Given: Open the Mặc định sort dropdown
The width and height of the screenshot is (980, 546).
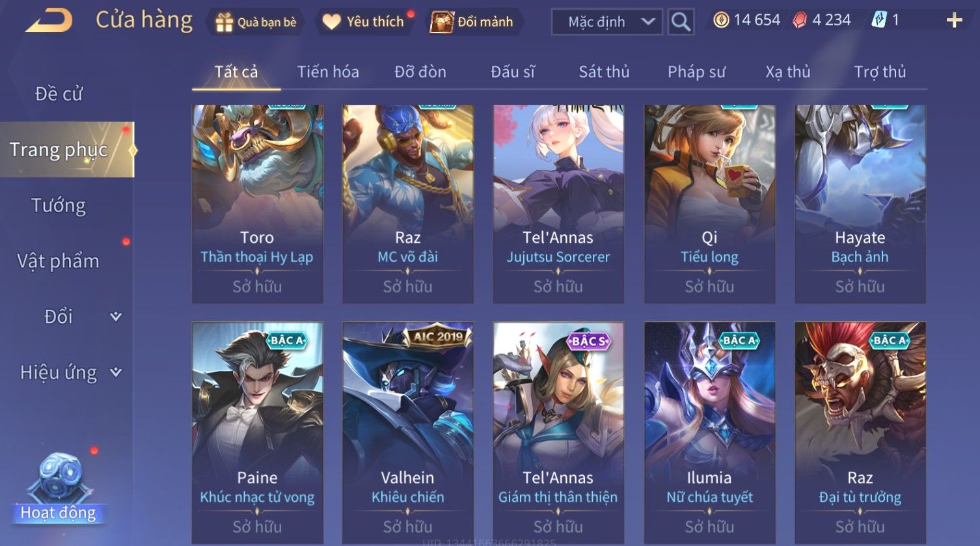Looking at the screenshot, I should click(607, 22).
